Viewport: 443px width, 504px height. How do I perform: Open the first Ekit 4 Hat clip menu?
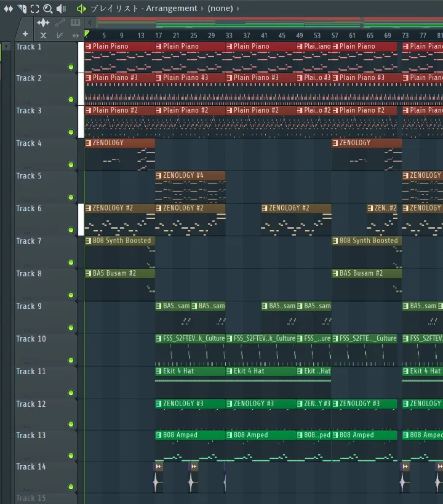pyautogui.click(x=159, y=371)
